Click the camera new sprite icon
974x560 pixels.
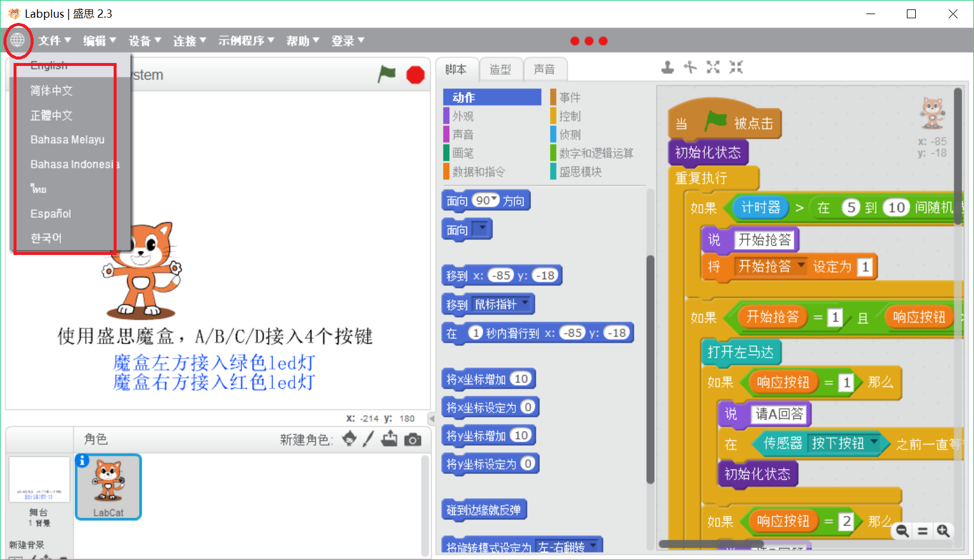pos(413,439)
